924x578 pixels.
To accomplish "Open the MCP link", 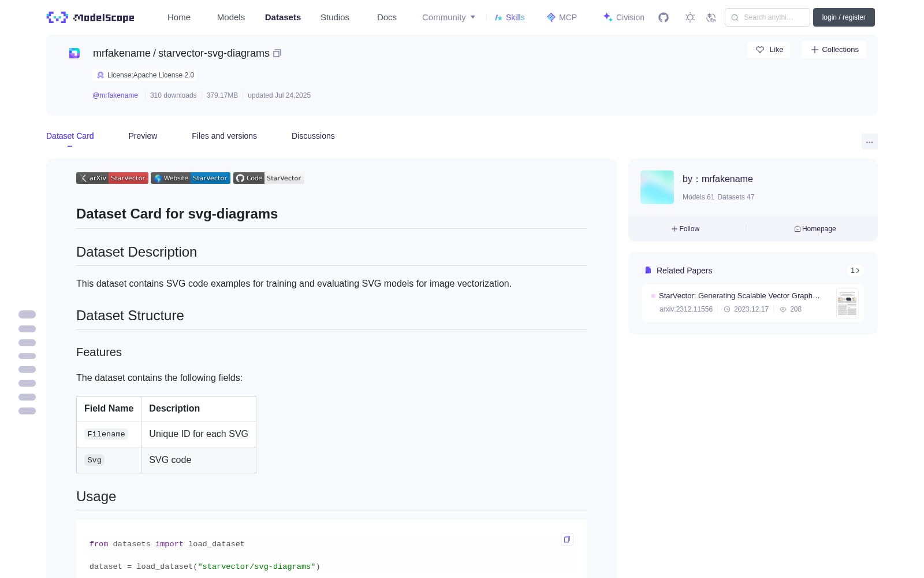I will tap(562, 17).
